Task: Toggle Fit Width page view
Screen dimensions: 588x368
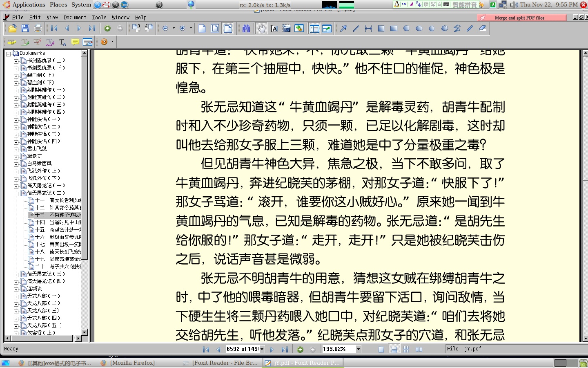Action: coord(227,28)
